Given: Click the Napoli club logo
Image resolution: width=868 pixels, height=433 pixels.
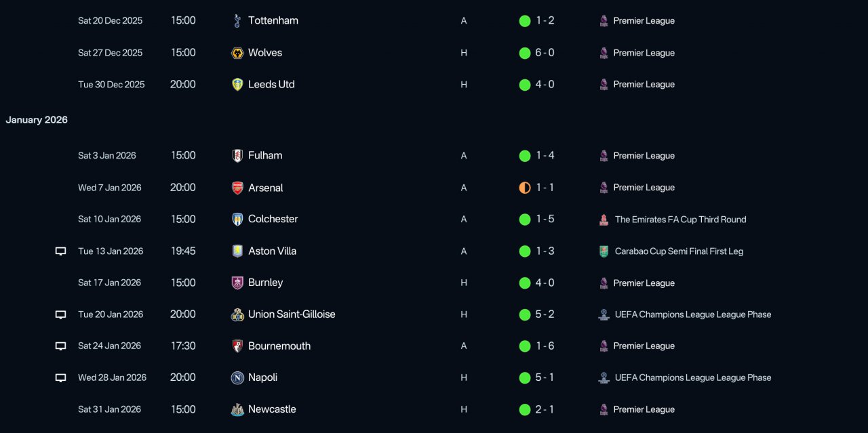Looking at the screenshot, I should pos(237,378).
